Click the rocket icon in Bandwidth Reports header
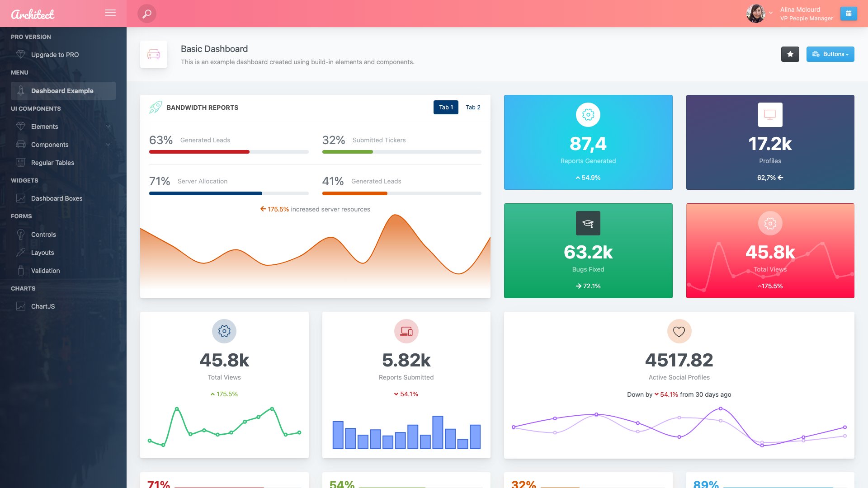 click(x=155, y=107)
